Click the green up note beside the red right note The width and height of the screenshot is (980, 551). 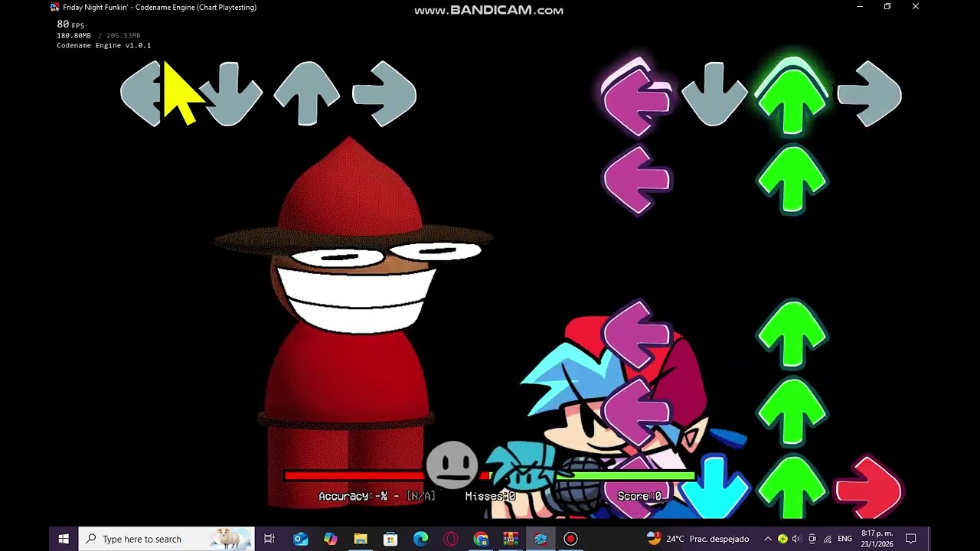[x=792, y=487]
